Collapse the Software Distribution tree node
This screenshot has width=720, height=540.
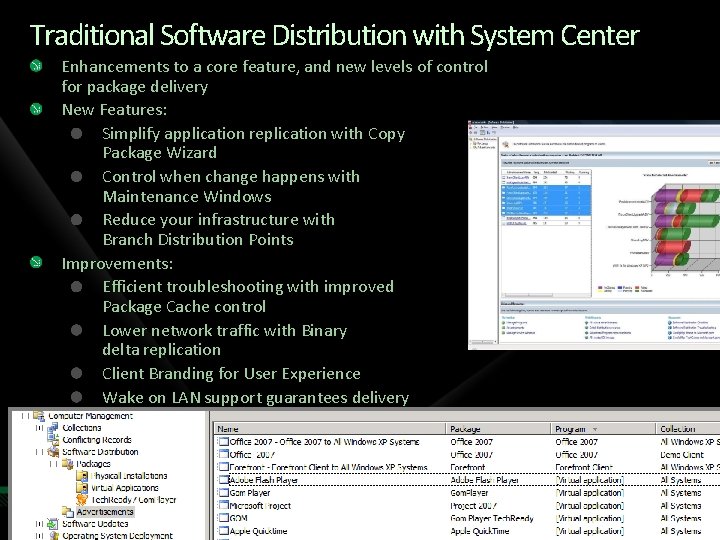(39, 452)
